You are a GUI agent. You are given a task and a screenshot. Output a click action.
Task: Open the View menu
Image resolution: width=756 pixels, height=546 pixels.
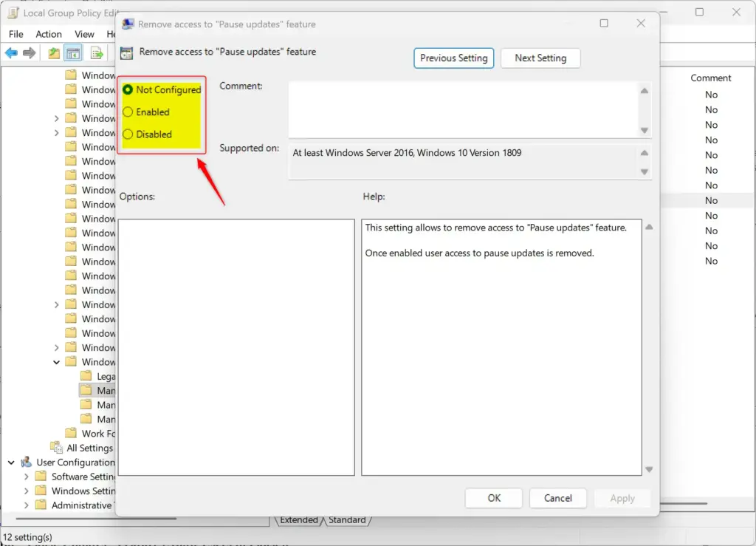[84, 34]
